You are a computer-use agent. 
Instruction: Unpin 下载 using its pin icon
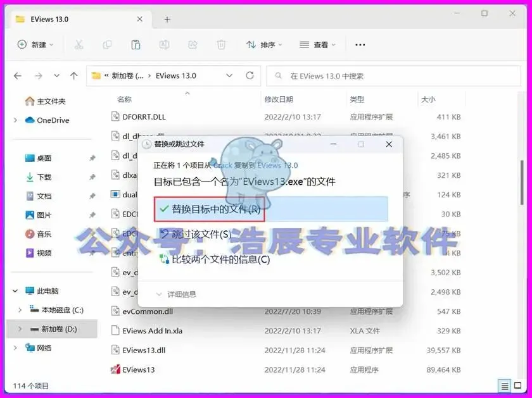(x=92, y=177)
